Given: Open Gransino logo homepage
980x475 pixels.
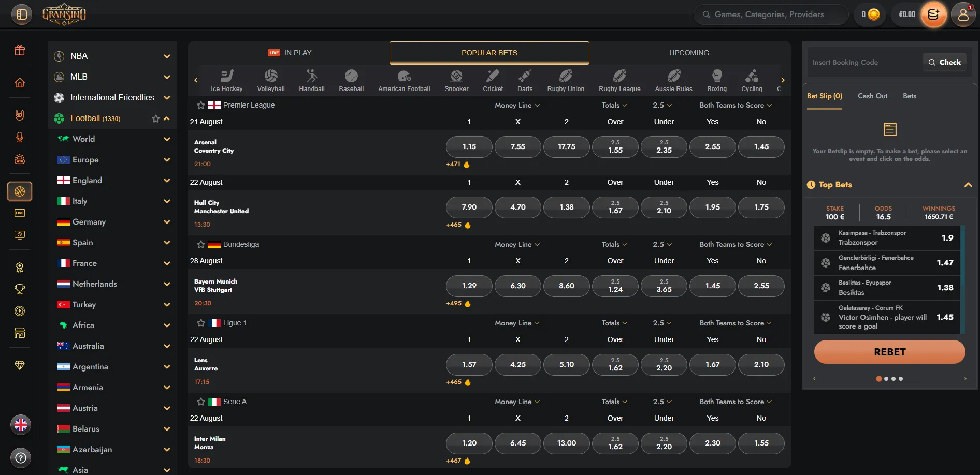Looking at the screenshot, I should pos(64,14).
